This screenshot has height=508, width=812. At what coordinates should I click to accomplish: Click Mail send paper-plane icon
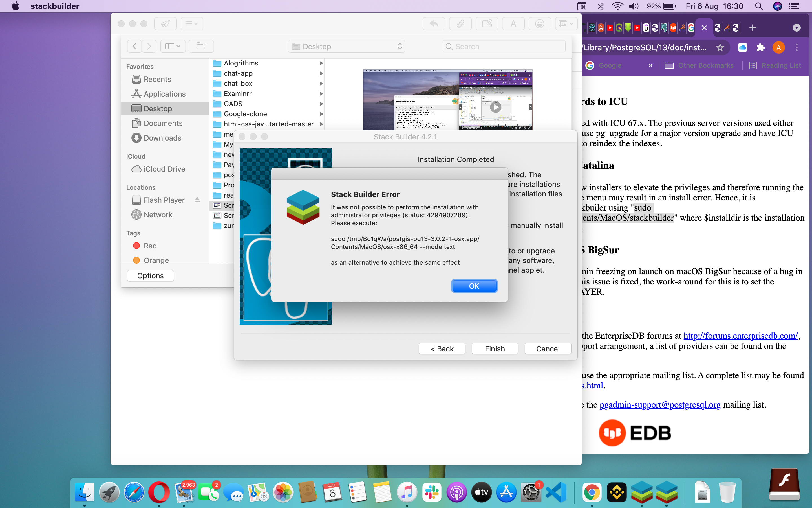(165, 23)
